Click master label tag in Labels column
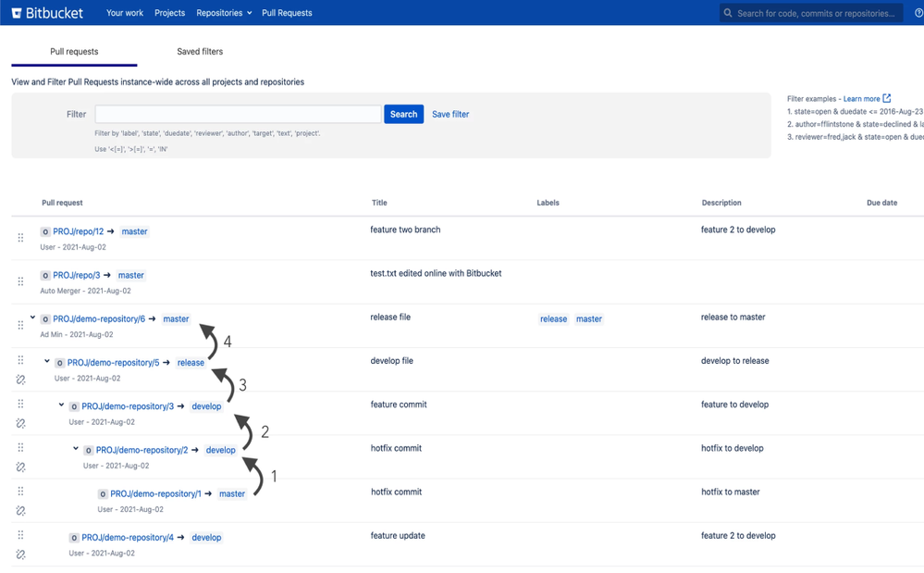This screenshot has width=924, height=573. click(x=589, y=319)
